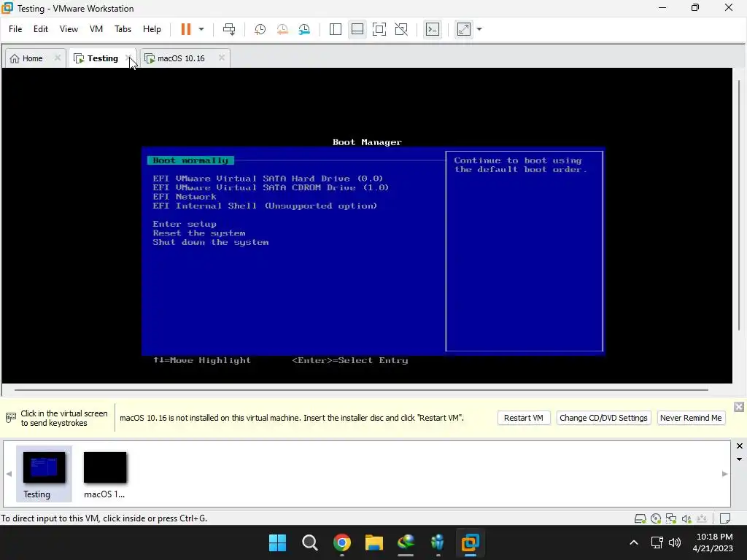Screen dimensions: 747x560
Task: Click Never Remind Me button
Action: point(691,418)
